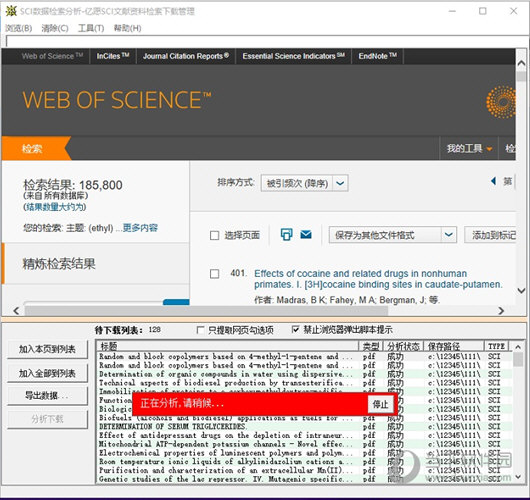Open the 更多内容 link
The height and width of the screenshot is (500, 530).
pyautogui.click(x=140, y=228)
